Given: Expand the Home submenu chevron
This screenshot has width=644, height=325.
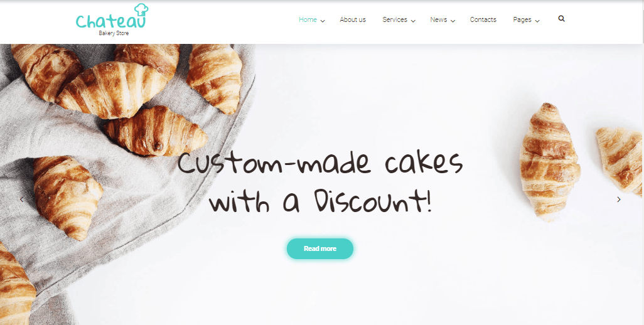Looking at the screenshot, I should pyautogui.click(x=323, y=21).
